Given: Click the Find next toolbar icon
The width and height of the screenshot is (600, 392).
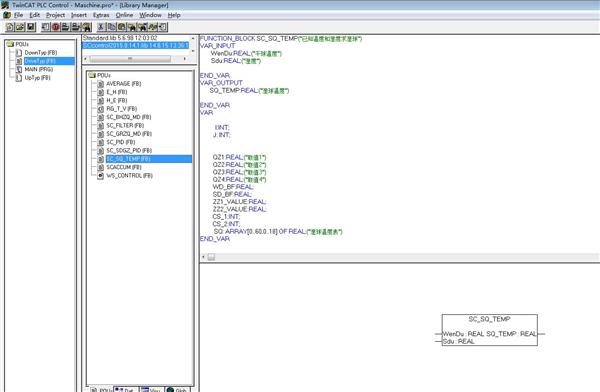Looking at the screenshot, I should (142, 27).
